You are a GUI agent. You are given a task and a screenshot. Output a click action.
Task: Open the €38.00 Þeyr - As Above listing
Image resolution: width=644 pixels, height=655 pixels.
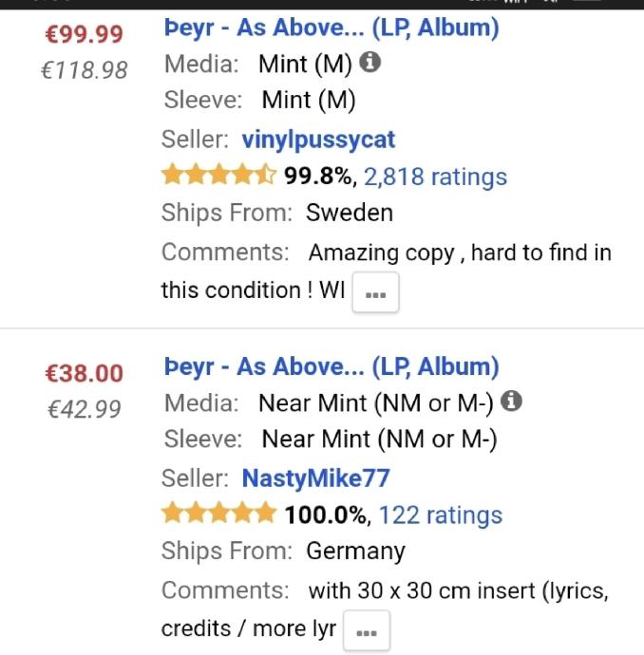331,366
